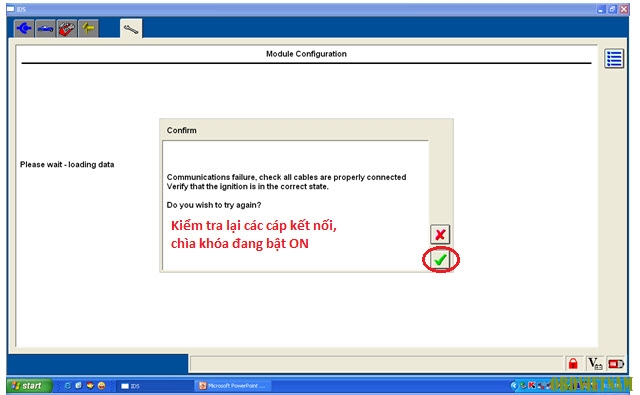The height and width of the screenshot is (395, 640).
Task: Open the blue System Page arrow tab
Action: pyautogui.click(x=24, y=28)
